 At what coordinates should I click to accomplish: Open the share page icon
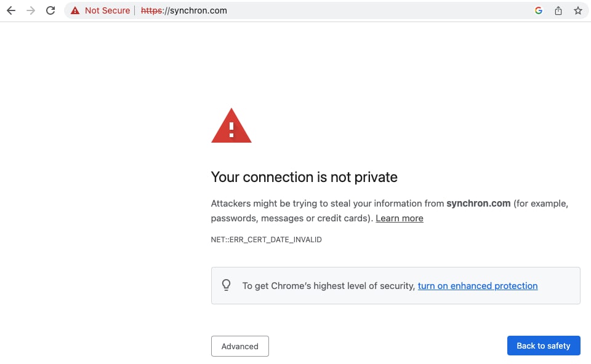(558, 10)
